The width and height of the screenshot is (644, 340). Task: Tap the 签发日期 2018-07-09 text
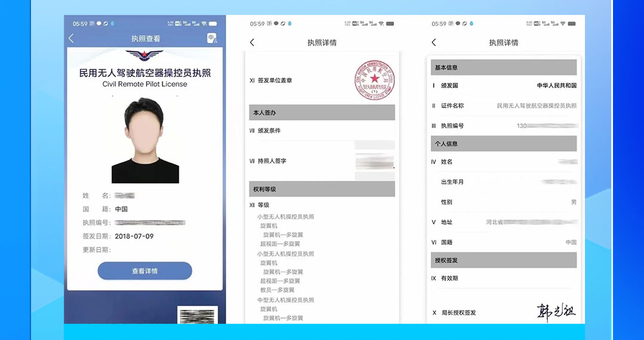point(118,236)
